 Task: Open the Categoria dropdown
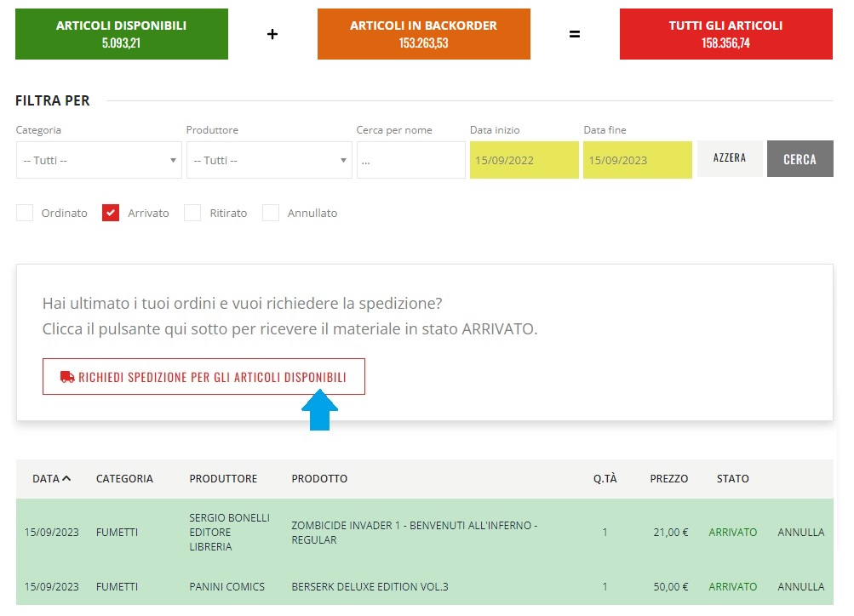[x=99, y=160]
